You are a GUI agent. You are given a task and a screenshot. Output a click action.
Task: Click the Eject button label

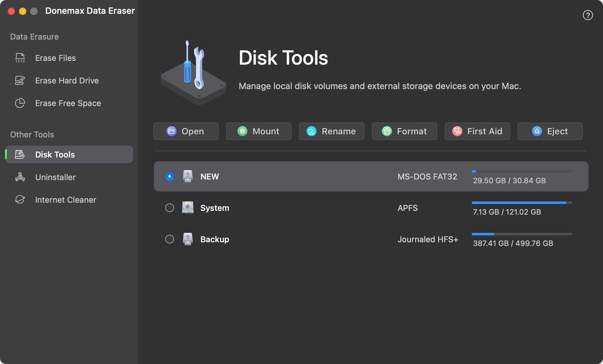557,131
